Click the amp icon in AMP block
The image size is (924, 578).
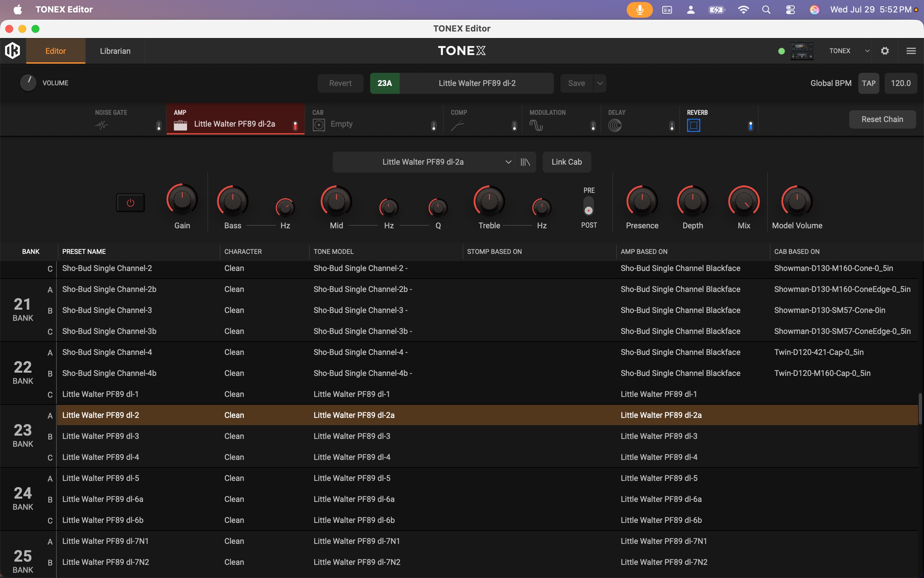180,125
